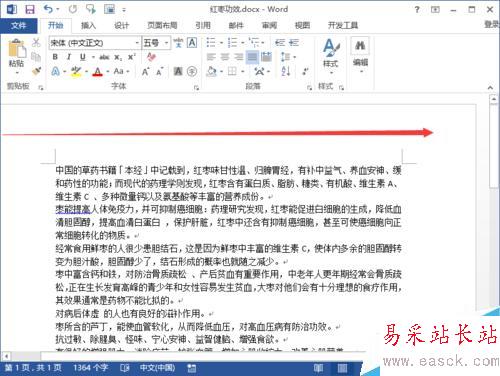This screenshot has height=376, width=500.
Task: Click the Show/Hide paragraph marks icon
Action: [x=305, y=71]
